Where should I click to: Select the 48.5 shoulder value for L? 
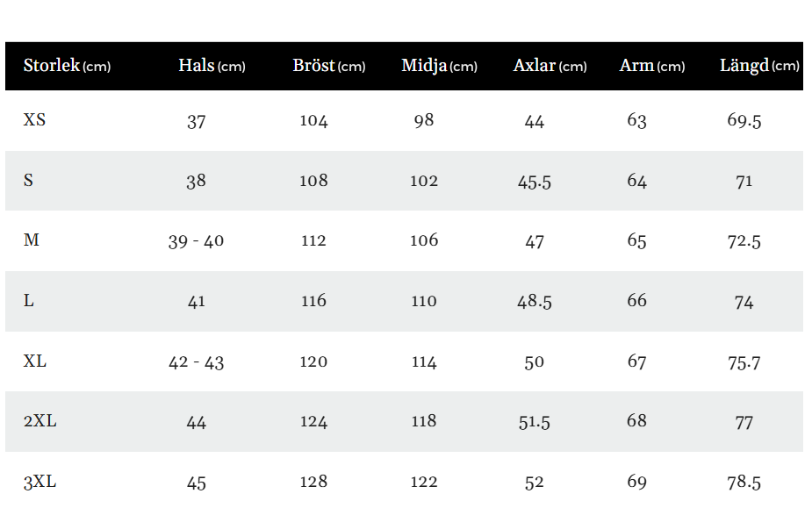tap(535, 302)
